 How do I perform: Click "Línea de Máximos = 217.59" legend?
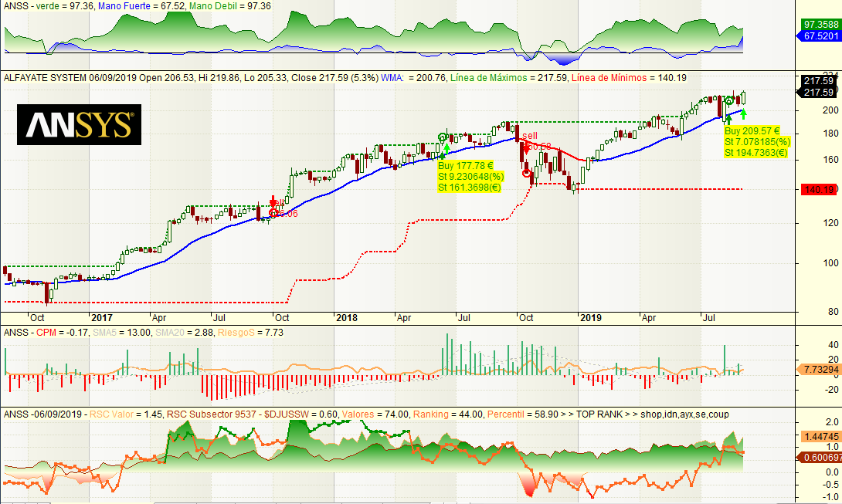[x=509, y=78]
